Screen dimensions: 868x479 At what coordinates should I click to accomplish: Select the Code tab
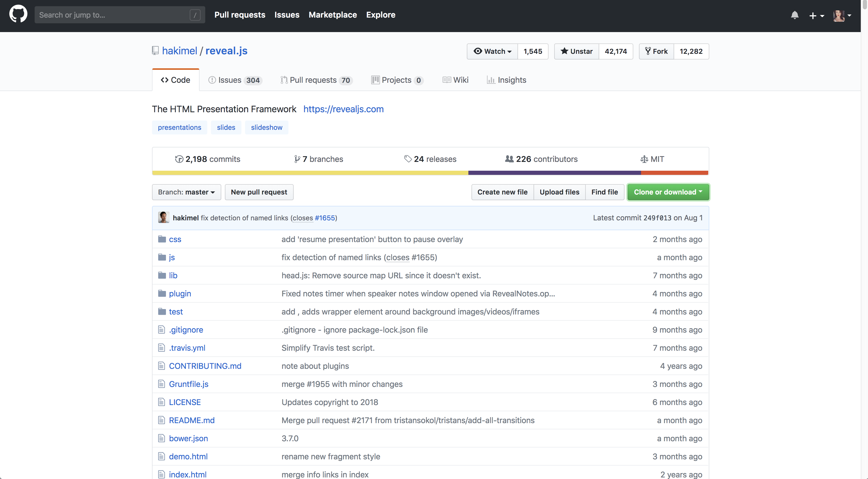tap(176, 80)
